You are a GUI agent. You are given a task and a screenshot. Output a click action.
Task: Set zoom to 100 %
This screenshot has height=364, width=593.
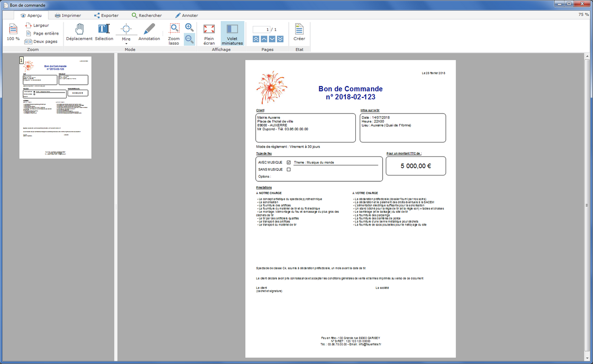pyautogui.click(x=13, y=33)
